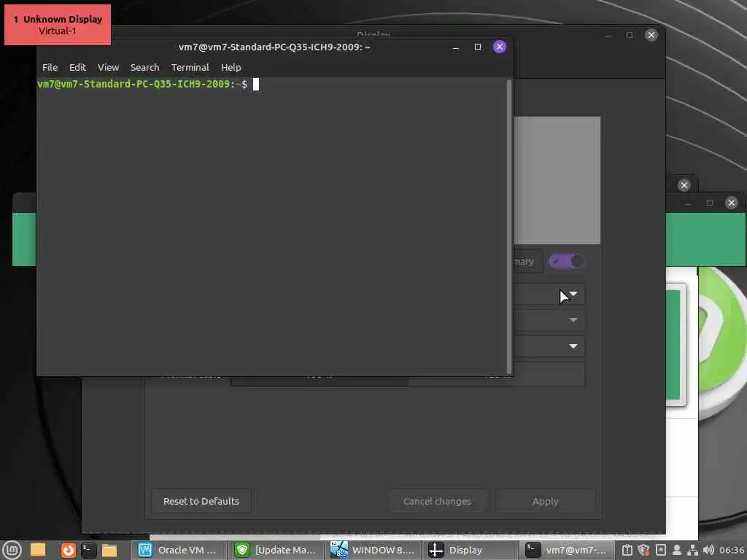747x560 pixels.
Task: Click the Unknown Display Virtual-1 label
Action: [x=58, y=25]
